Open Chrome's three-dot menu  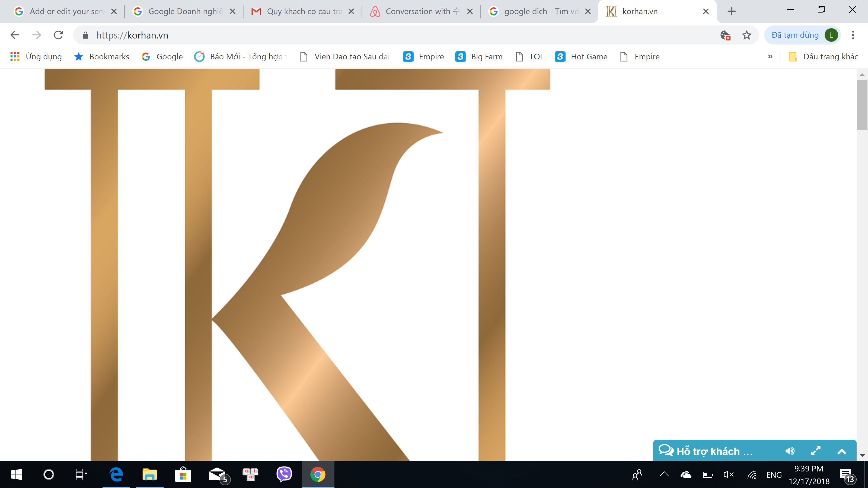(853, 35)
